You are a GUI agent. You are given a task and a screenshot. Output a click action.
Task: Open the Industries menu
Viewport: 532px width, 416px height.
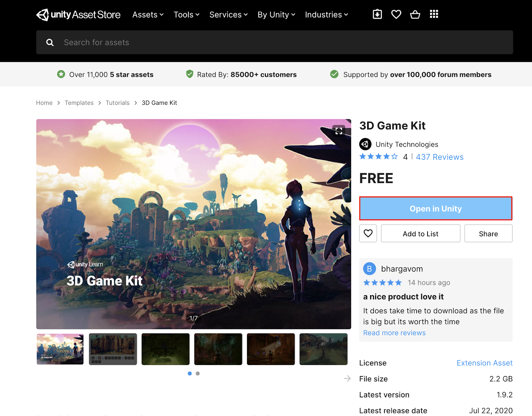tap(327, 15)
